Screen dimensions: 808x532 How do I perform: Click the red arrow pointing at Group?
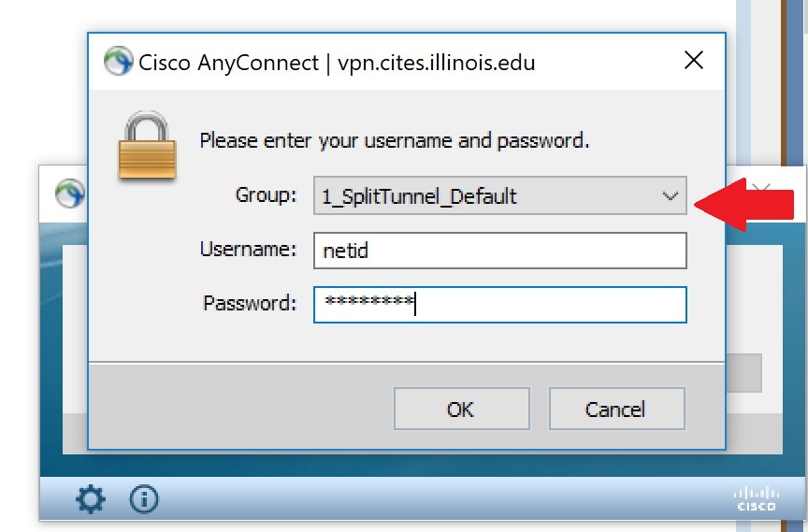tap(748, 201)
